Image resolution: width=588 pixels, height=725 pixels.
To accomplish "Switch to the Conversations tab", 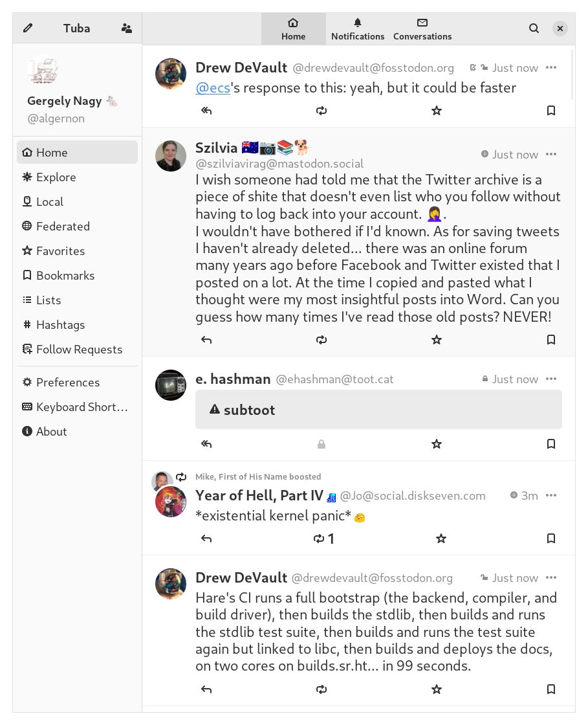I will tap(422, 28).
